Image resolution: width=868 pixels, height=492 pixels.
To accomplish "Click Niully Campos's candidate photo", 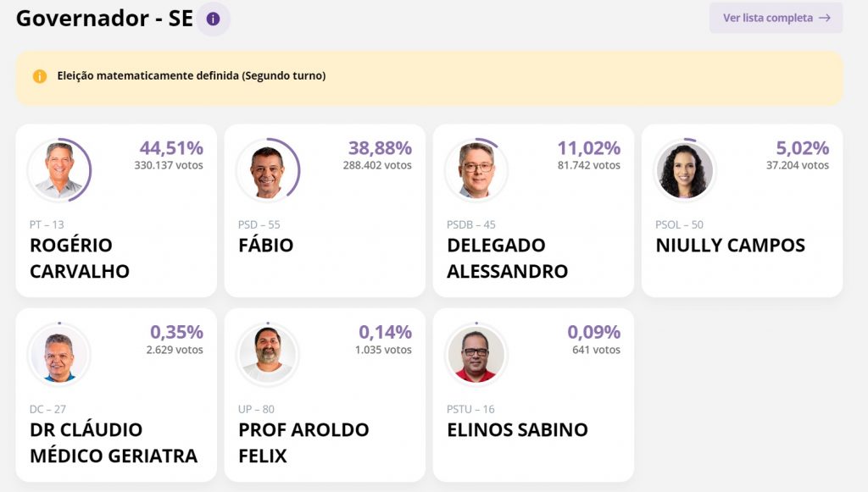I will coord(685,170).
